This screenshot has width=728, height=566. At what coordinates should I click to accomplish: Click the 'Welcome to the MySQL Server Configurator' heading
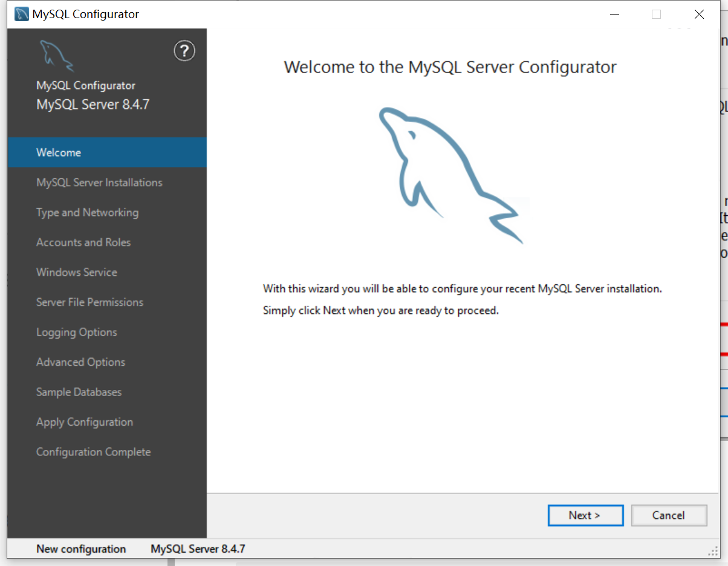tap(450, 67)
